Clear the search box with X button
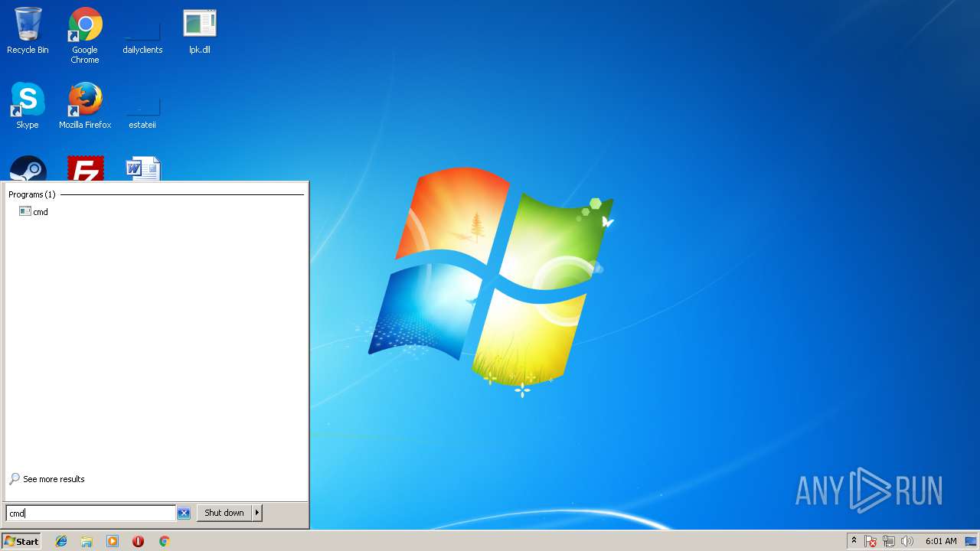Image resolution: width=980 pixels, height=551 pixels. click(x=184, y=514)
